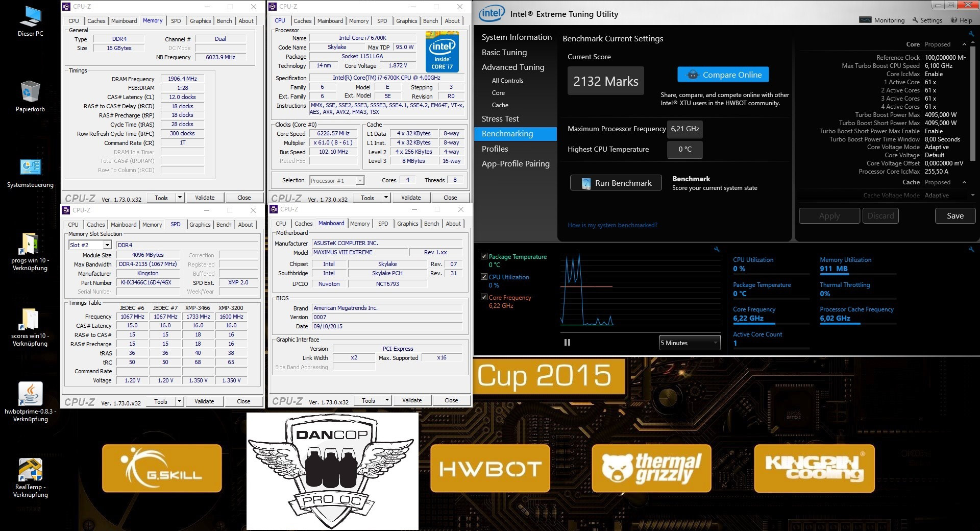Image resolution: width=980 pixels, height=531 pixels.
Task: Open the Tools dropdown arrow in Mainboard CPU-Z window
Action: coord(387,400)
